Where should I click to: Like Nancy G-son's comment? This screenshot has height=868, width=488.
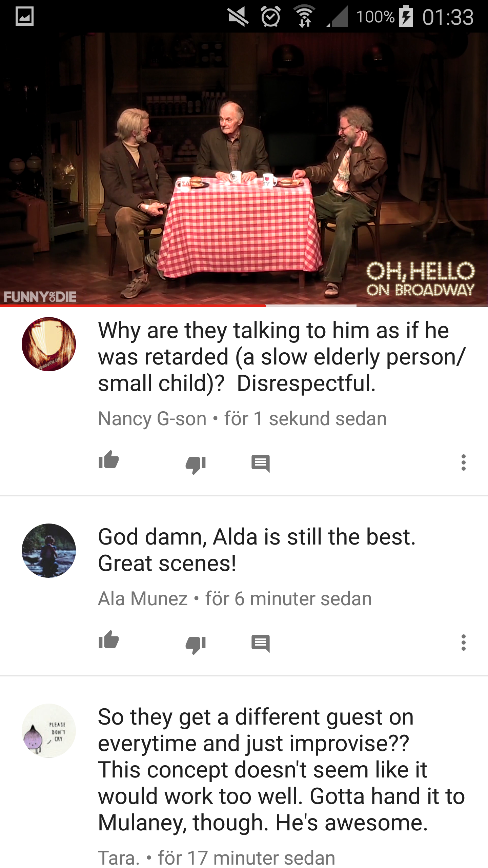tap(108, 460)
